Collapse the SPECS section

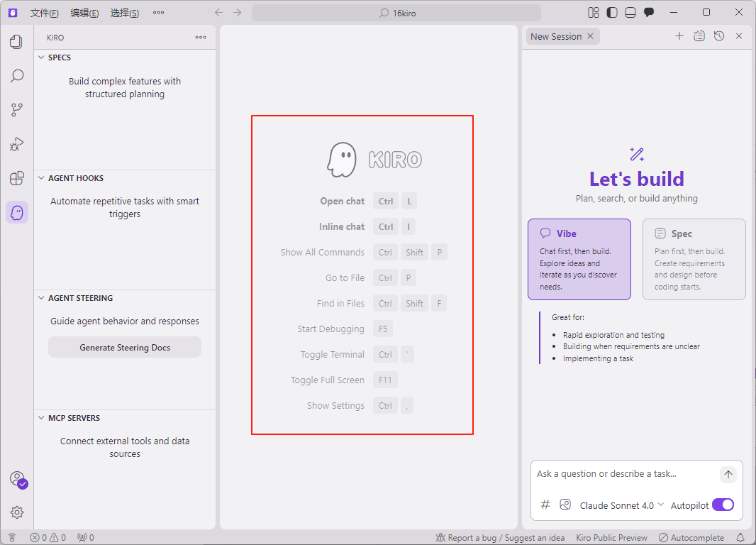pos(60,57)
